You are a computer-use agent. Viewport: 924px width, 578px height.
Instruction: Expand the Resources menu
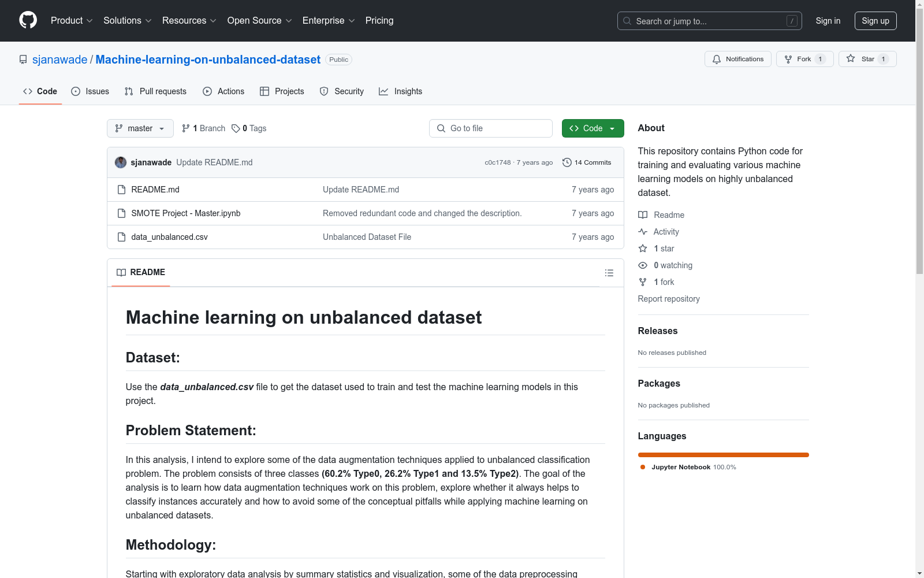[x=189, y=20]
